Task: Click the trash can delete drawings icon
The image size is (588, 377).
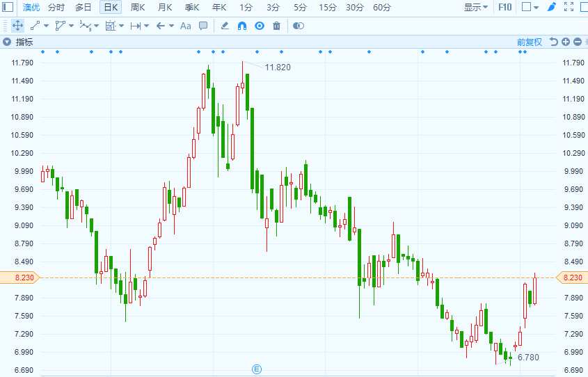Action: 276,26
